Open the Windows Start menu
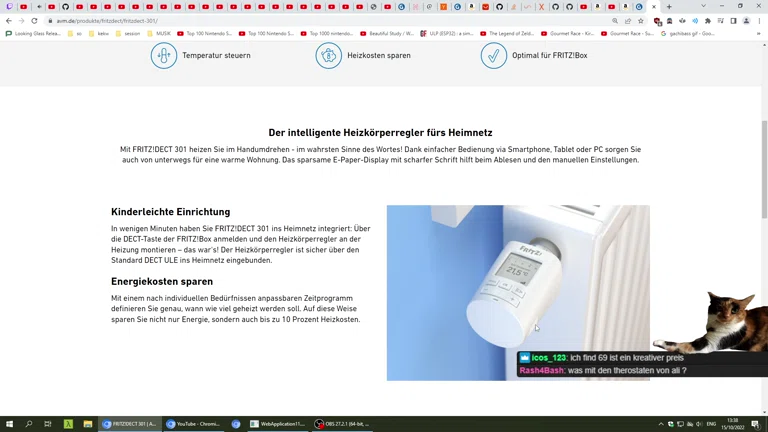 (x=9, y=424)
